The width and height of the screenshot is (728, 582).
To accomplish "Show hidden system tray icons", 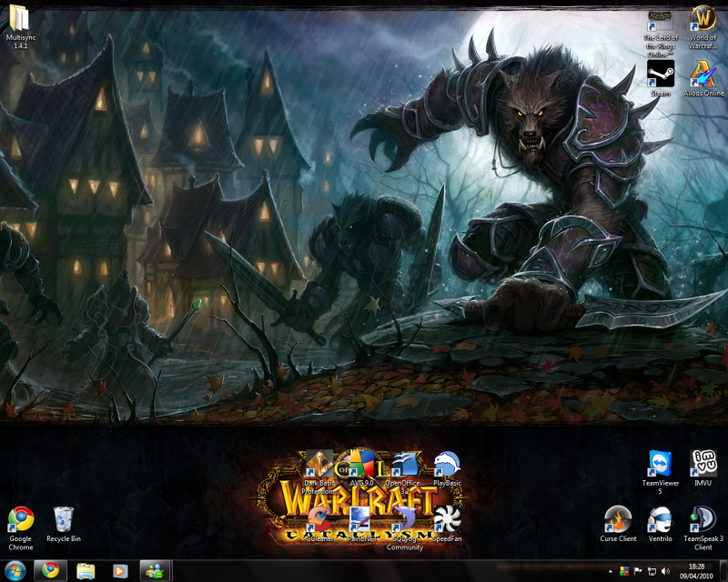I will (611, 571).
